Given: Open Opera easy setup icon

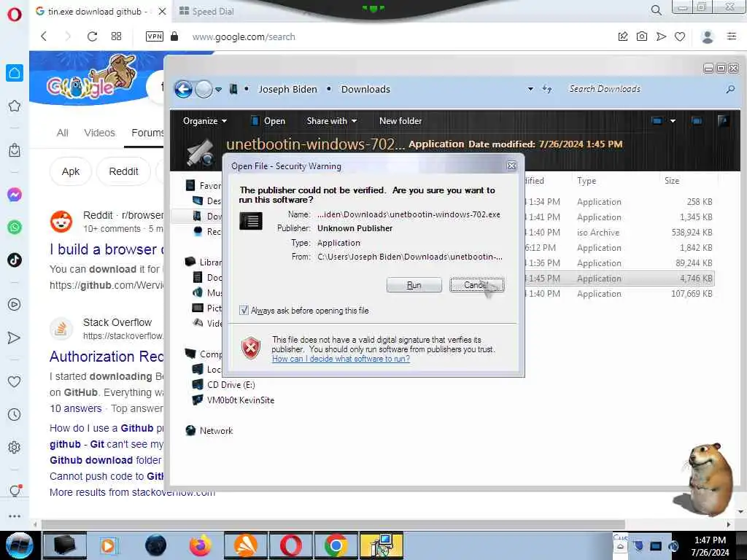Looking at the screenshot, I should pyautogui.click(x=732, y=36).
